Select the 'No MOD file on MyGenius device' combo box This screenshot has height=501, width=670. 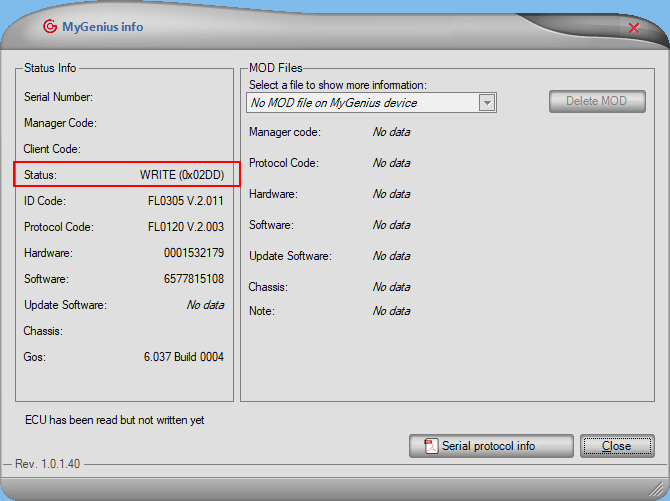[371, 103]
